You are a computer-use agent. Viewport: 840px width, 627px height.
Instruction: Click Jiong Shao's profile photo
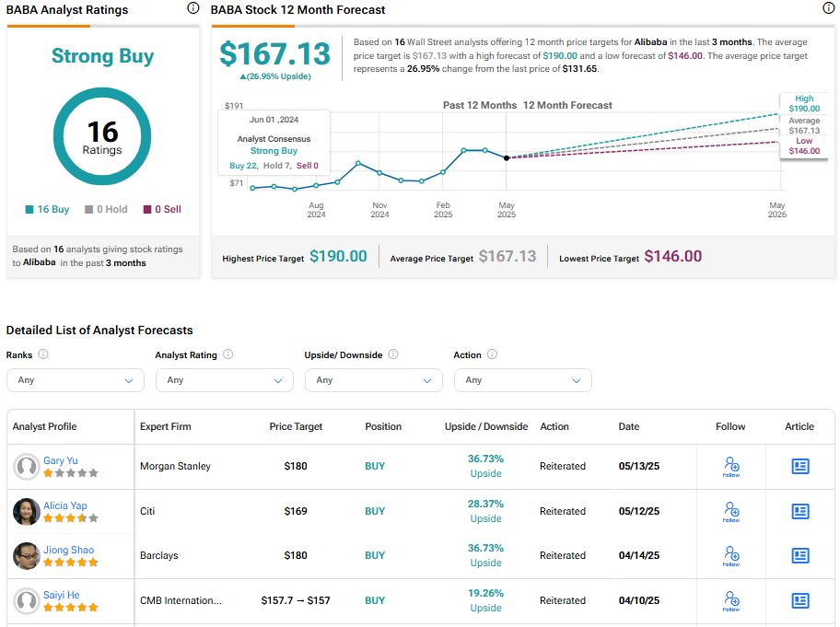tap(26, 556)
